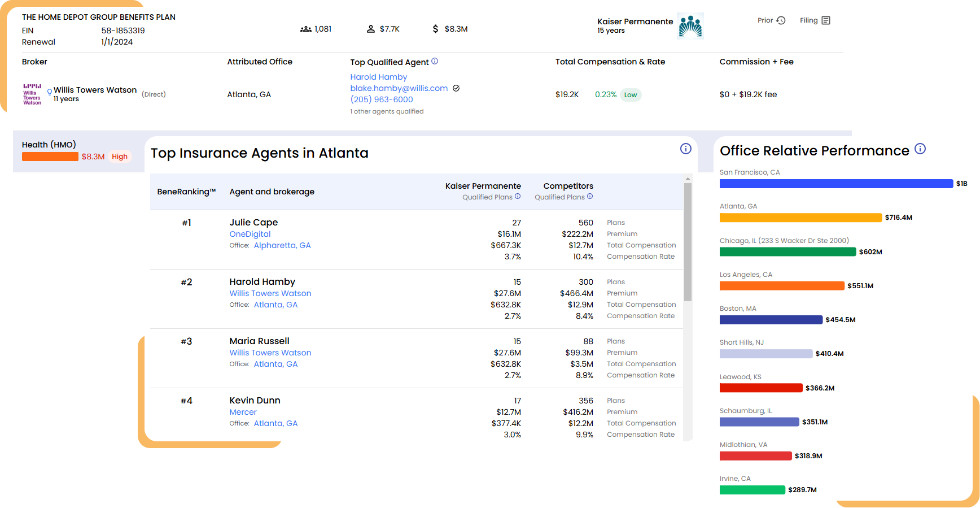980x508 pixels.
Task: Click the Prior history icon
Action: [x=781, y=20]
